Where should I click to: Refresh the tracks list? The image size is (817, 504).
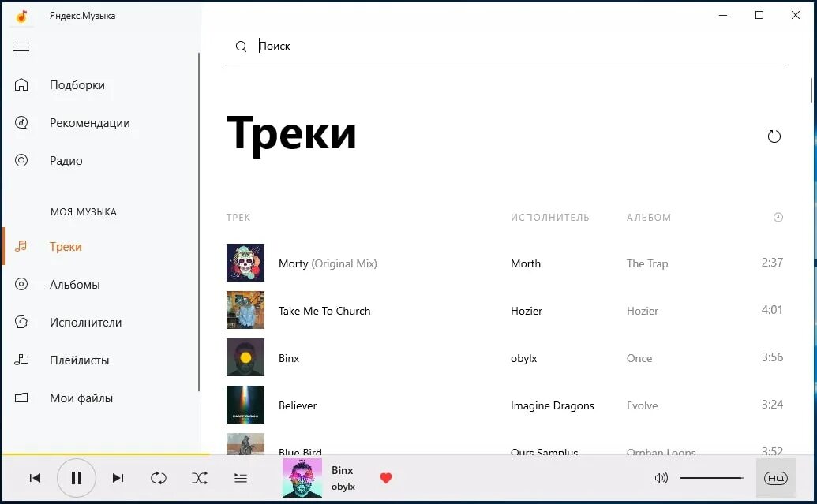click(774, 136)
